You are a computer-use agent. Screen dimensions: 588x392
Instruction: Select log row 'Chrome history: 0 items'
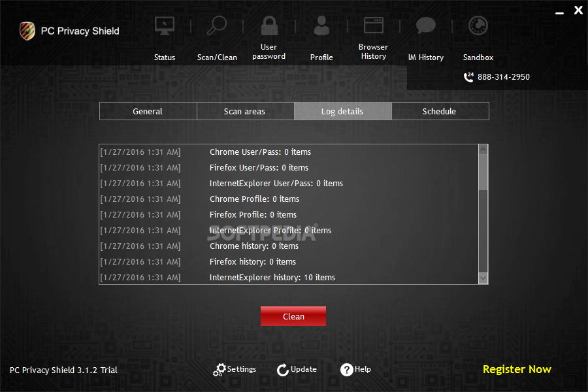pyautogui.click(x=289, y=246)
